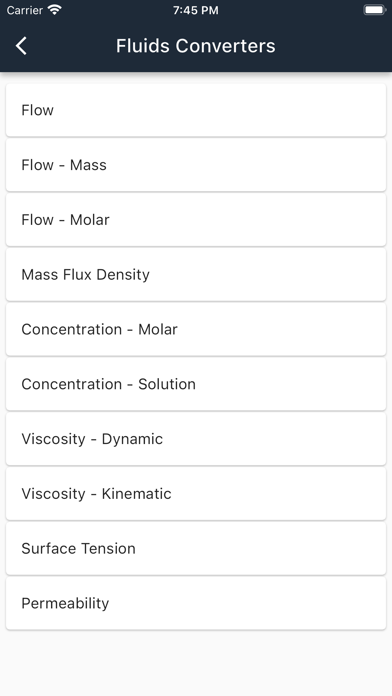The height and width of the screenshot is (696, 392).
Task: Open the Flow converter
Action: pos(196,110)
